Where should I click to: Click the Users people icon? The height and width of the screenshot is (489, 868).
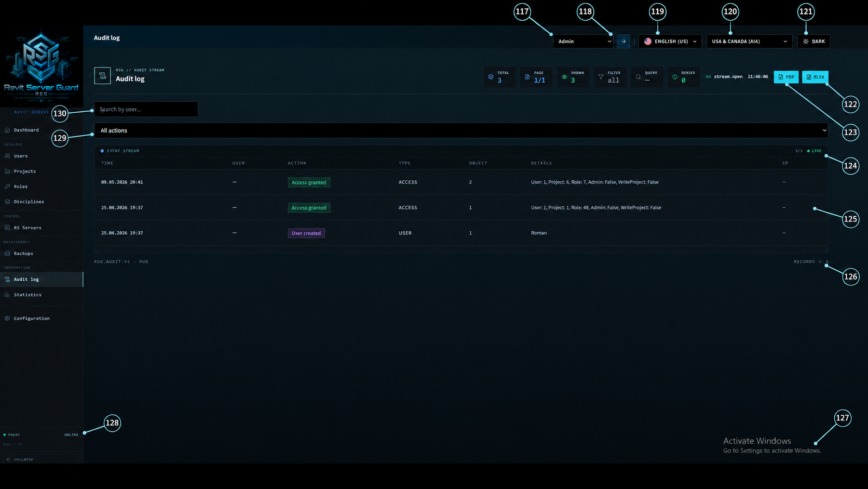(x=7, y=156)
